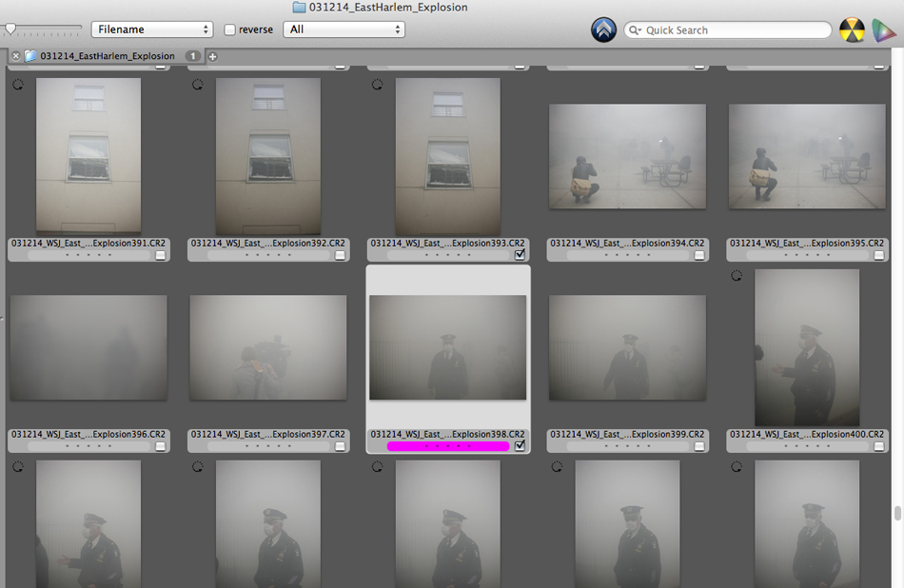
Task: Click the magnifier icon in Quick Search
Action: (x=634, y=30)
